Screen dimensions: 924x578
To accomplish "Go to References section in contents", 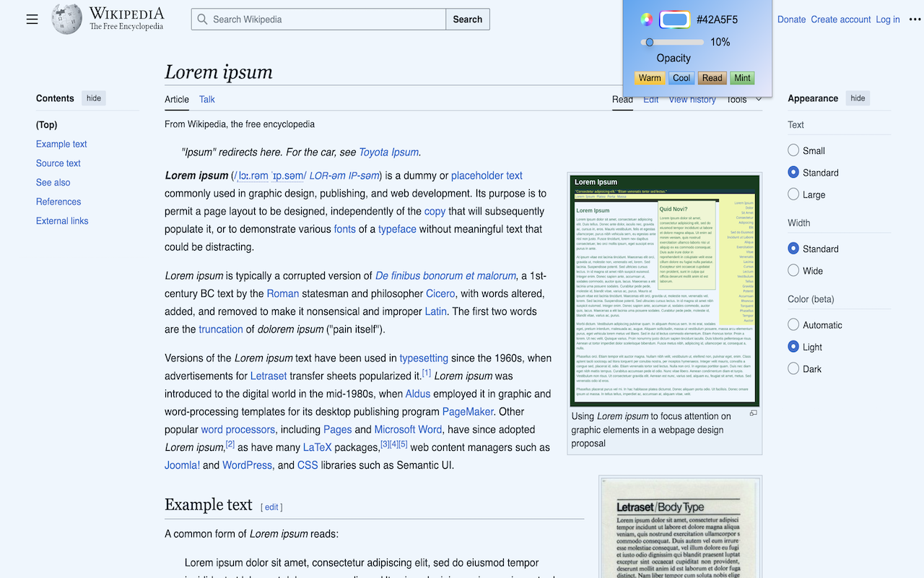I will tap(58, 202).
